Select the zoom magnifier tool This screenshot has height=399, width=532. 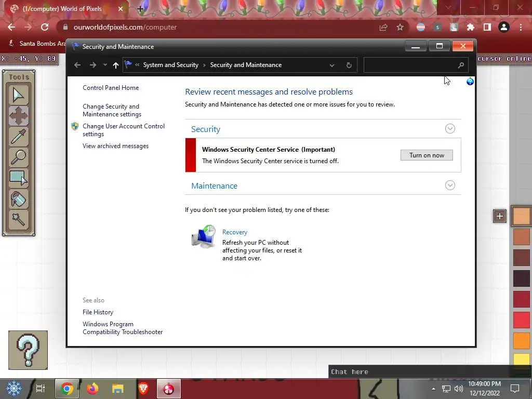click(x=18, y=157)
